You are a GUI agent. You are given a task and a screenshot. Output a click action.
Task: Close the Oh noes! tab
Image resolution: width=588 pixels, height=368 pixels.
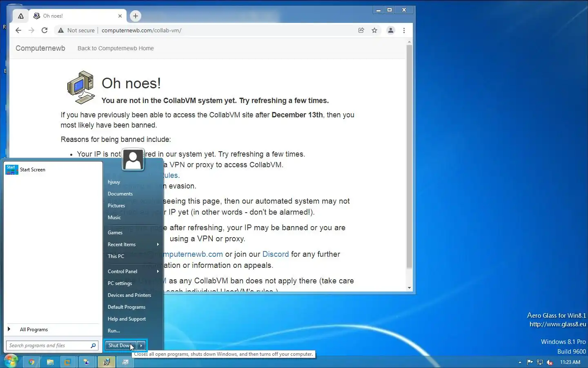click(x=120, y=16)
